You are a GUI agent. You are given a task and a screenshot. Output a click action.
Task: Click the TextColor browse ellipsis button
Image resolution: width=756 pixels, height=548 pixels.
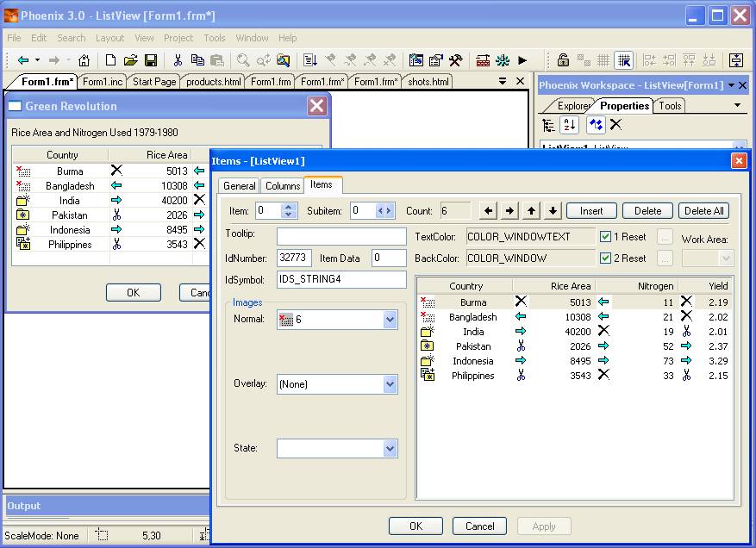[x=665, y=237]
